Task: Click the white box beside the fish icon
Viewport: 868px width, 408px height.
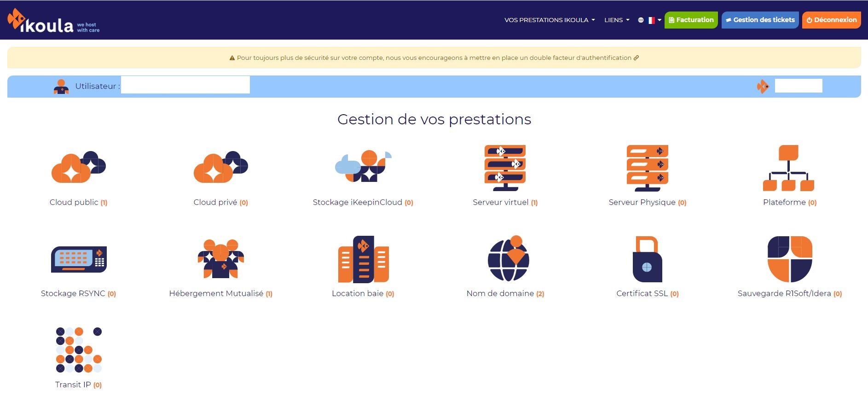Action: click(x=799, y=86)
